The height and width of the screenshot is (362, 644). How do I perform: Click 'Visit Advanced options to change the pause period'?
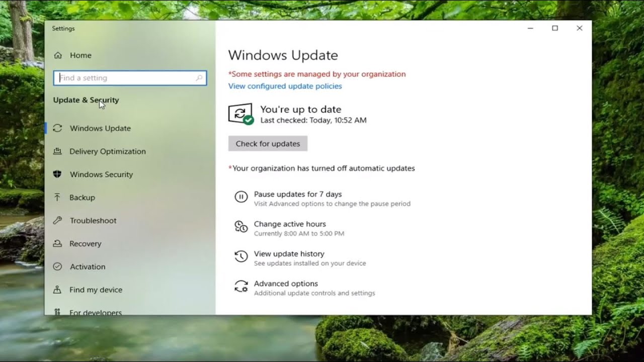pyautogui.click(x=332, y=204)
